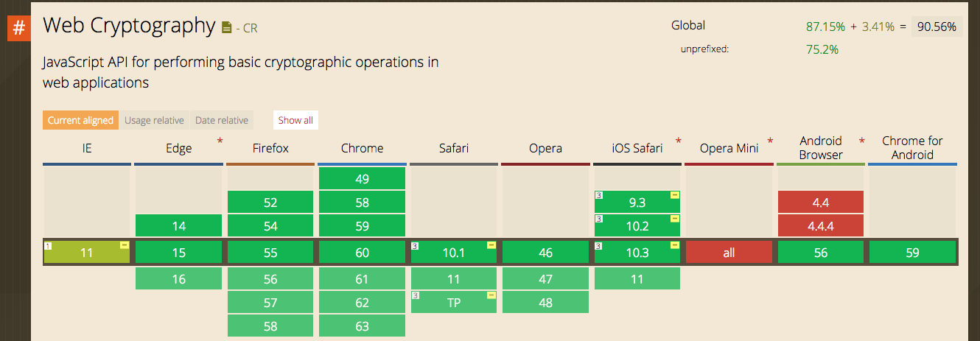Select the Safari 11 support cell
The image size is (980, 341).
tap(454, 278)
